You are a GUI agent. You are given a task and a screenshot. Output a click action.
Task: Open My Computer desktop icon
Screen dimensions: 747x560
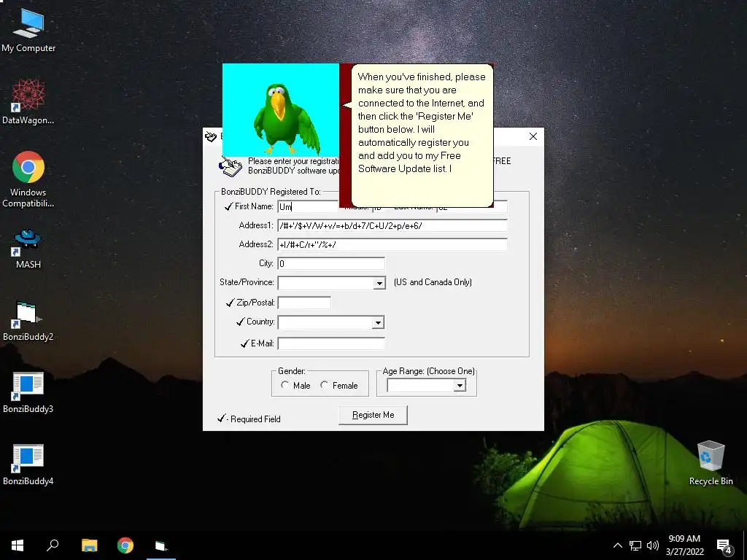[28, 31]
